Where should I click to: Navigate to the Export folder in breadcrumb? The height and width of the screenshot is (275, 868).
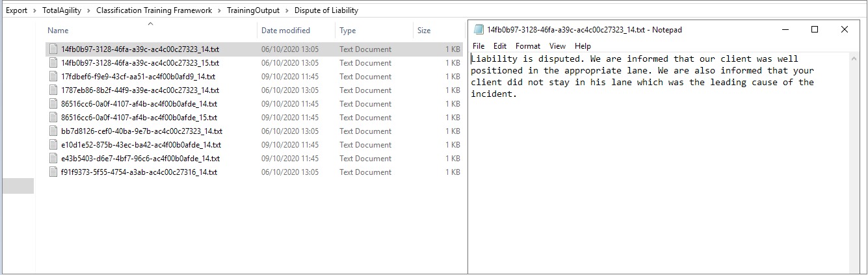pyautogui.click(x=16, y=10)
